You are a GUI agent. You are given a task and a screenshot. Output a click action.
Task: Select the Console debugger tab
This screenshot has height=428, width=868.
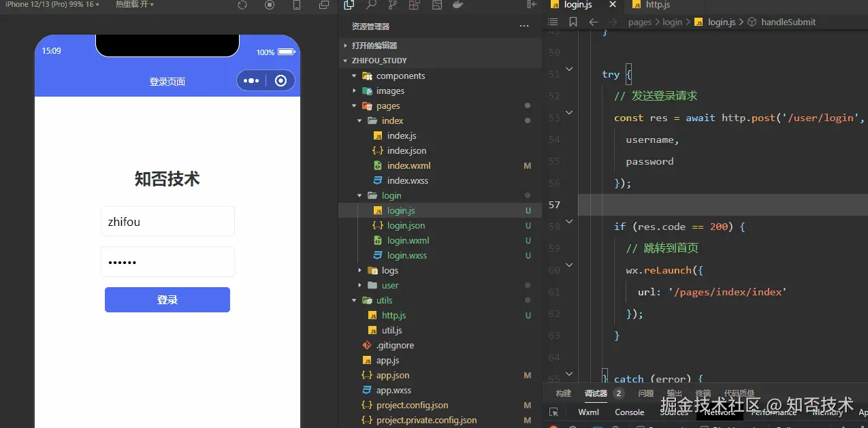point(630,412)
